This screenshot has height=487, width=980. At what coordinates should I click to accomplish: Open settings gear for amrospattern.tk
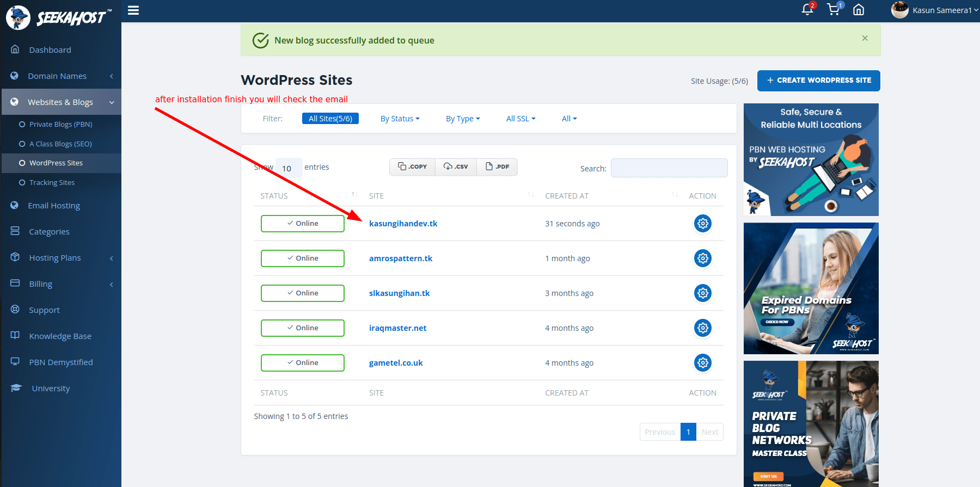coord(703,258)
